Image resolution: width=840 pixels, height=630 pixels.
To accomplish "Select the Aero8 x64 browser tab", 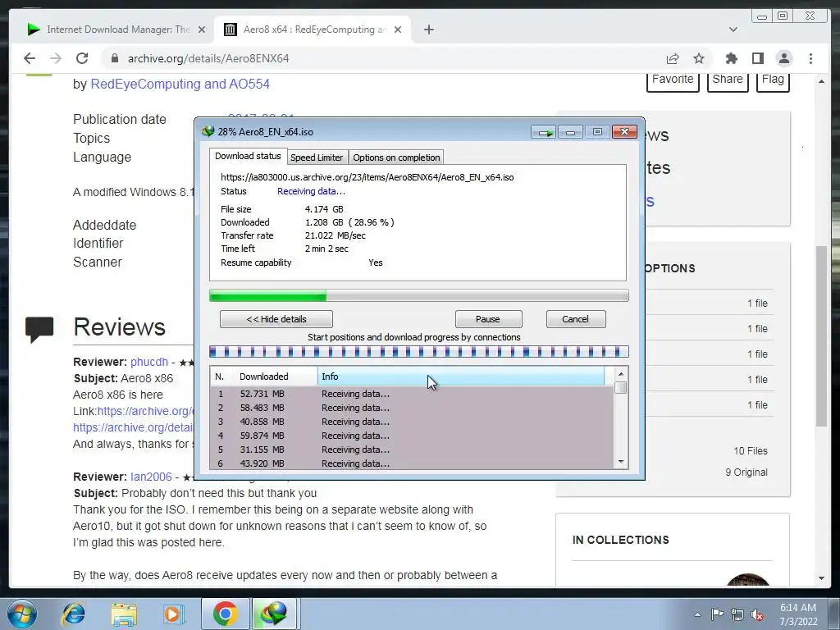I will pyautogui.click(x=313, y=30).
